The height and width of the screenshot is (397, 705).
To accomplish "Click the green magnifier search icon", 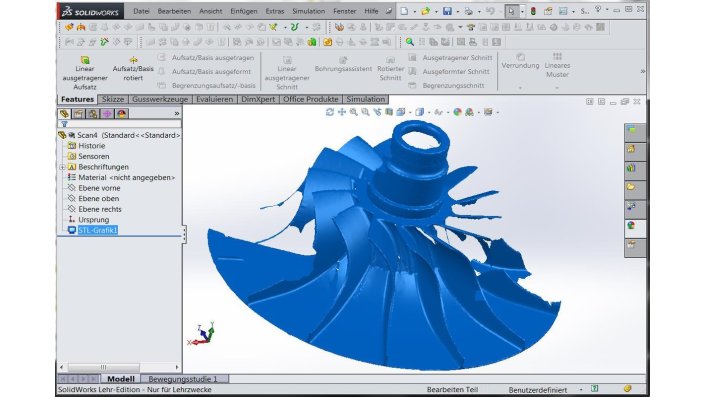I will click(x=409, y=42).
